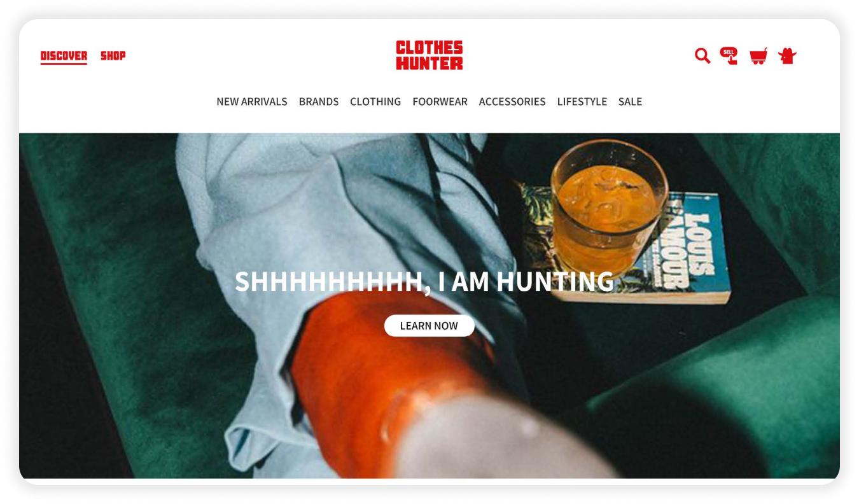Image resolution: width=859 pixels, height=504 pixels.
Task: Click the orange drink glass in banner
Action: [609, 207]
